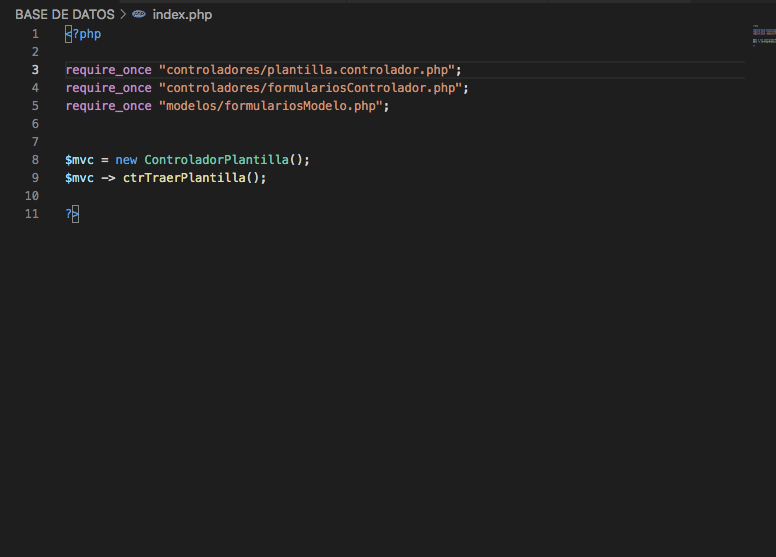
Task: Click require_once keyword on line 5
Action: [108, 106]
